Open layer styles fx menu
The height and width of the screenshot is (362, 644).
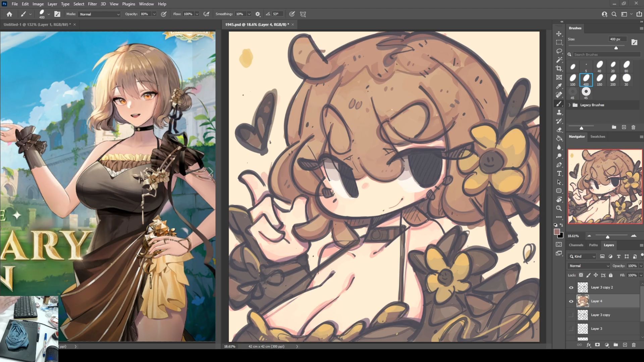[588, 345]
